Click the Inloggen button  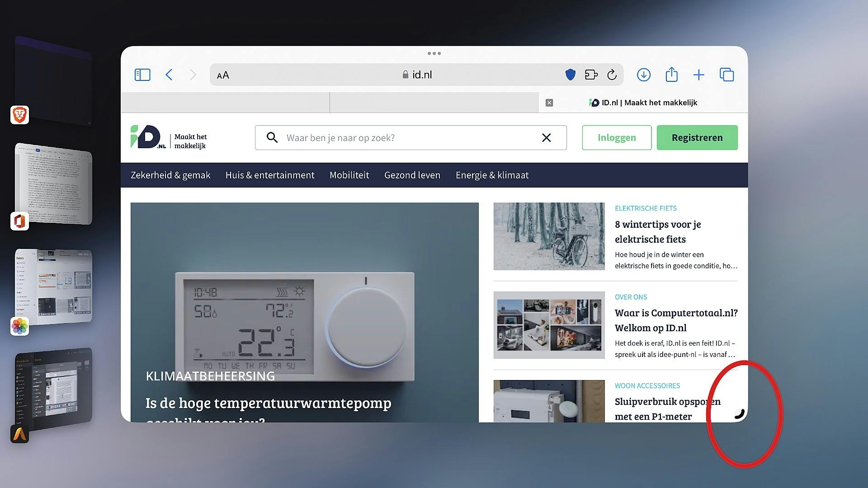[616, 137]
